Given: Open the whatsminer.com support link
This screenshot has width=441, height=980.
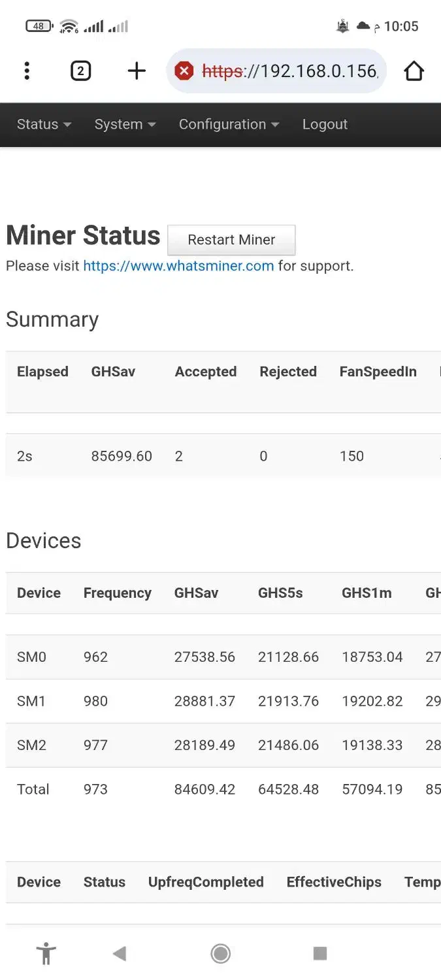Looking at the screenshot, I should (178, 266).
